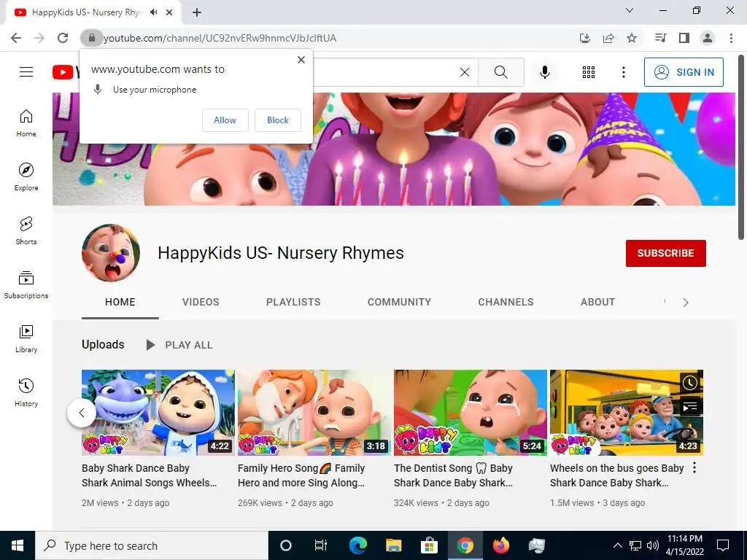Allow microphone access in the prompt
The width and height of the screenshot is (747, 560).
click(x=225, y=120)
